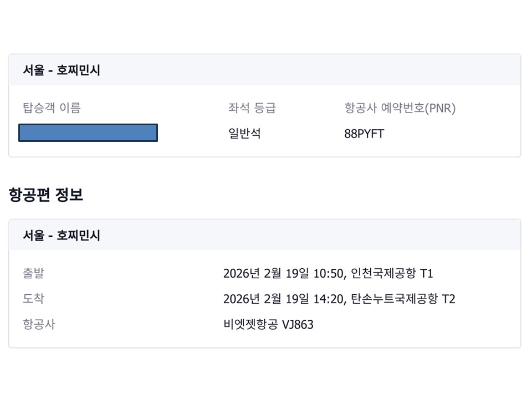The image size is (532, 399).
Task: Click the 항공편 정보 section heading
Action: coord(46,195)
